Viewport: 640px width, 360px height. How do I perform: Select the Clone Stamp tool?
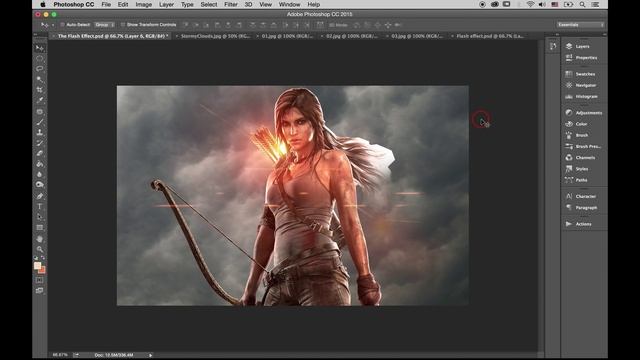point(40,132)
